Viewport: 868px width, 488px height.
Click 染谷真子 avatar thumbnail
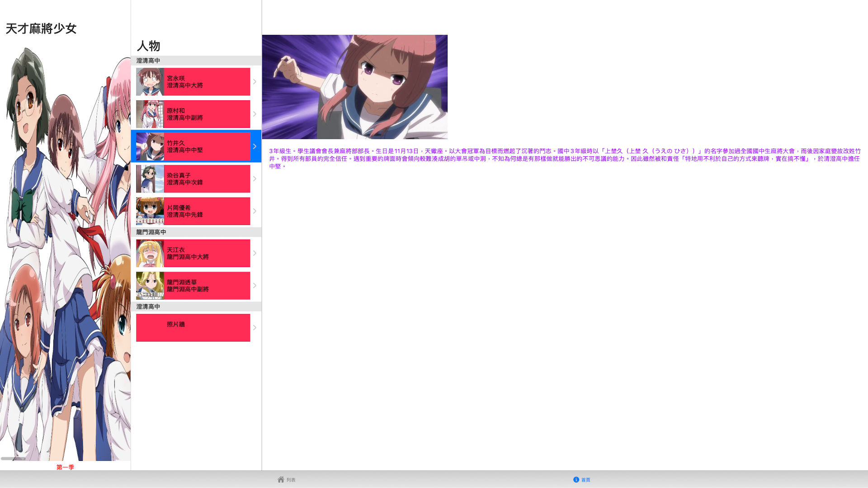150,178
